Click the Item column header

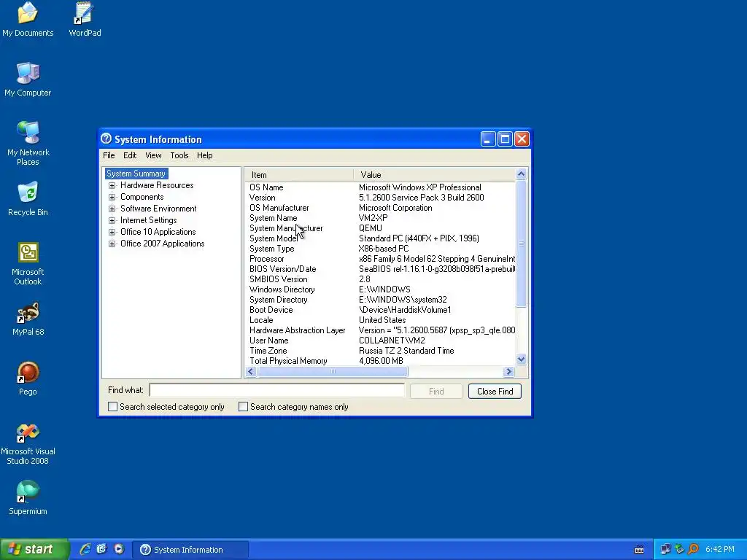tap(299, 175)
